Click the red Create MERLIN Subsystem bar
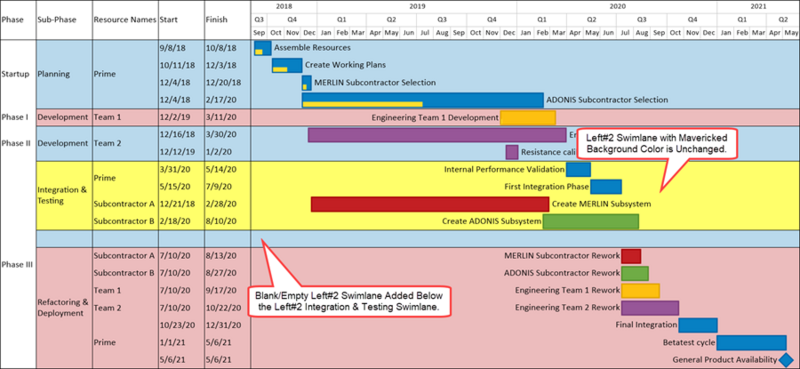 (430, 204)
